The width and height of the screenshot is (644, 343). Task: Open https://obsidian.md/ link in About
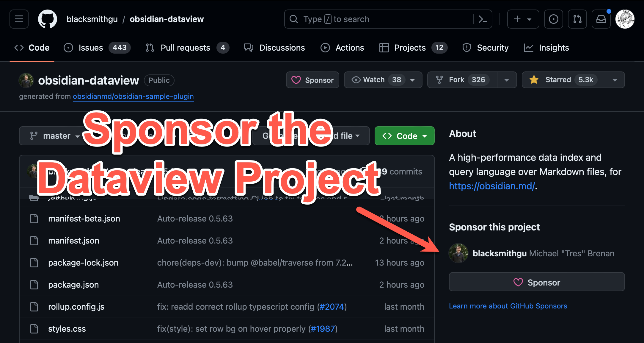(492, 186)
